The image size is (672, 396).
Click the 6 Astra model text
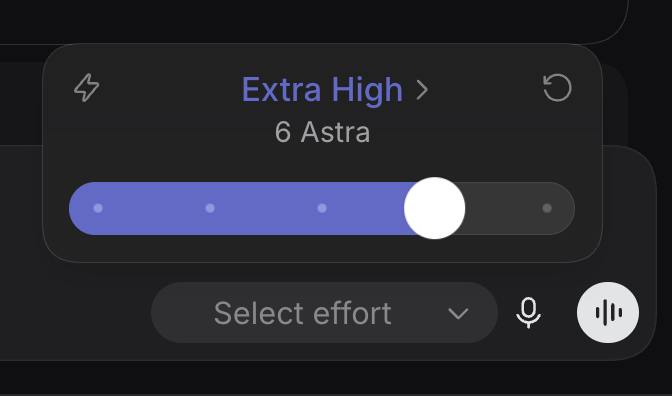click(x=322, y=132)
